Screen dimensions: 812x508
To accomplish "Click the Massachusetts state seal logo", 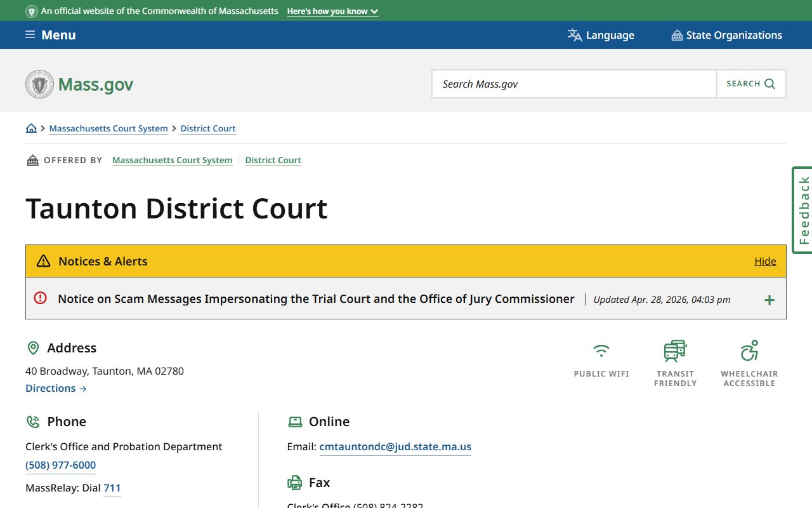I will coord(39,84).
